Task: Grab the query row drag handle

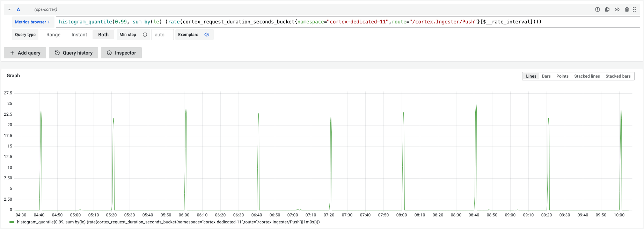Action: 634,9
